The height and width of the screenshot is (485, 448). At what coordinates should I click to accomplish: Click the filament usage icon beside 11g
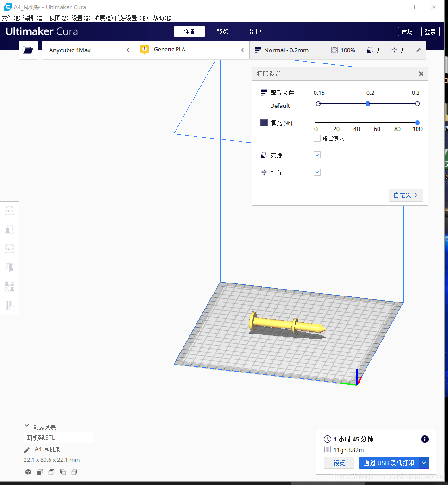[328, 450]
